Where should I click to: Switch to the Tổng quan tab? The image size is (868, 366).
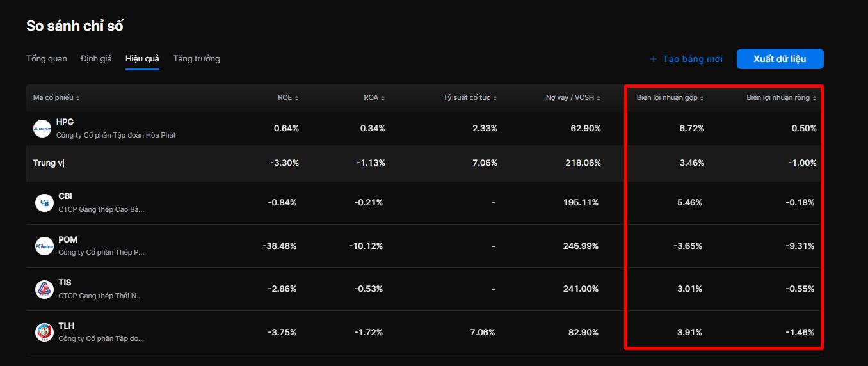tap(47, 59)
